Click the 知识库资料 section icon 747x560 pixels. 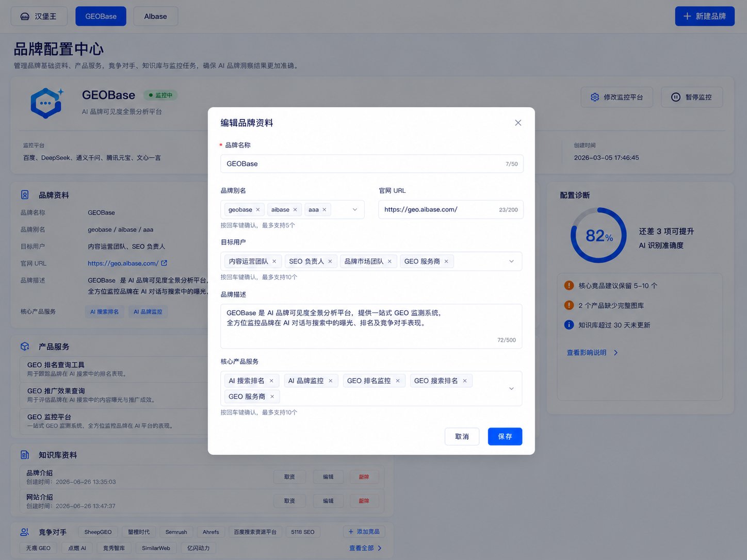click(25, 455)
